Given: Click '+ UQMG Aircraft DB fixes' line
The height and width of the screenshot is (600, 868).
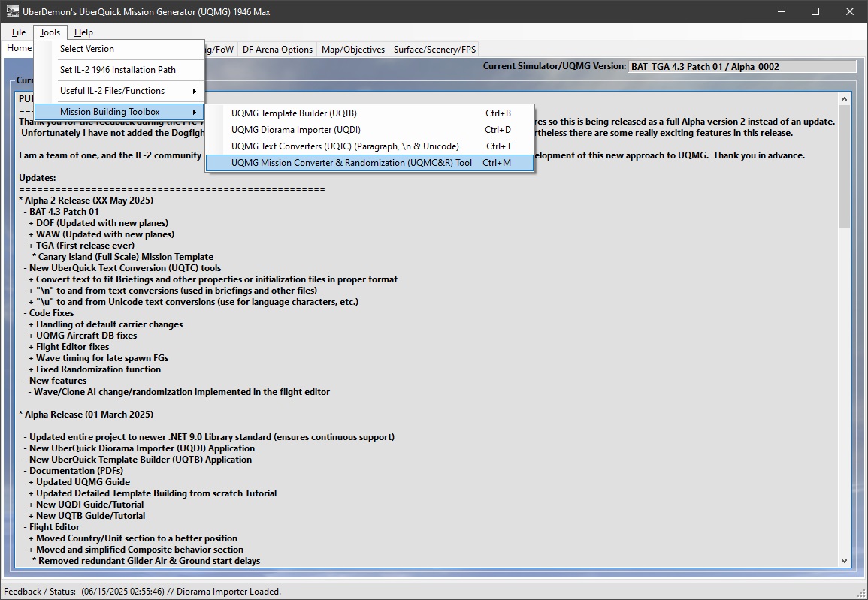Looking at the screenshot, I should (x=83, y=335).
